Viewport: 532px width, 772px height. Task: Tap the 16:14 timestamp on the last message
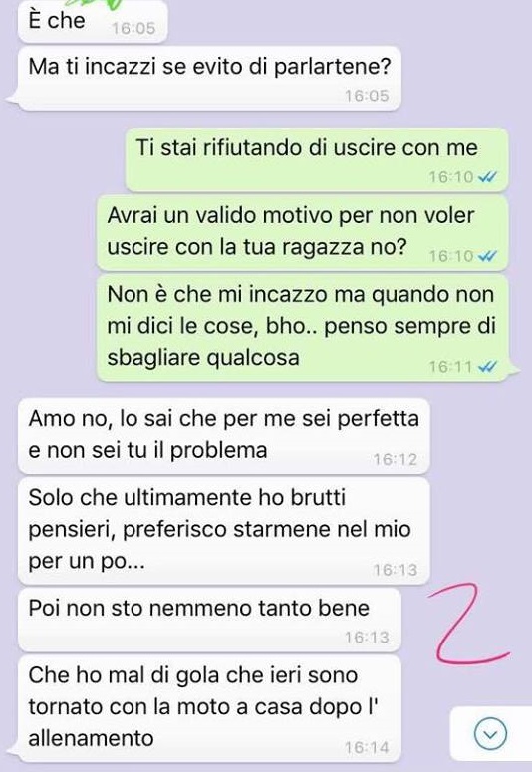367,748
